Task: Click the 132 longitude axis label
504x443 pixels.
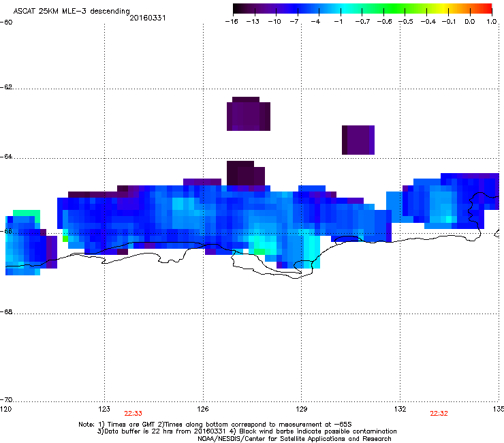Action: pos(400,409)
